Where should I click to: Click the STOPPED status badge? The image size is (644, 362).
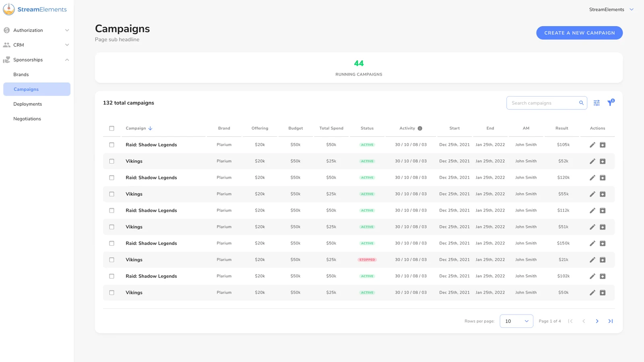[x=367, y=260]
